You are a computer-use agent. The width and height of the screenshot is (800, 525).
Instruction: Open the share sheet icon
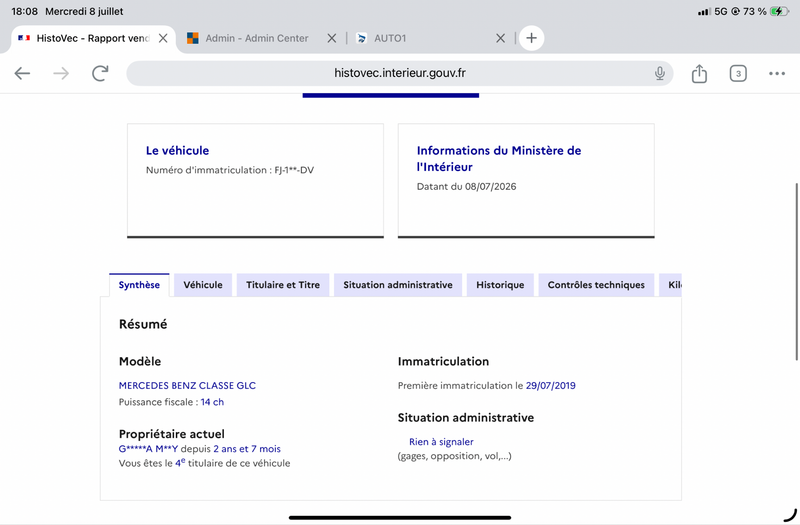pos(699,73)
